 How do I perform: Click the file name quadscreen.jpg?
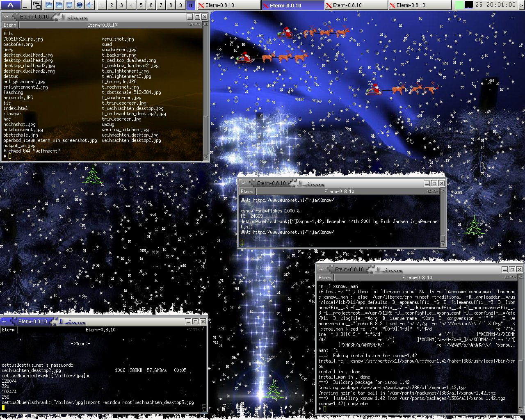pyautogui.click(x=119, y=50)
